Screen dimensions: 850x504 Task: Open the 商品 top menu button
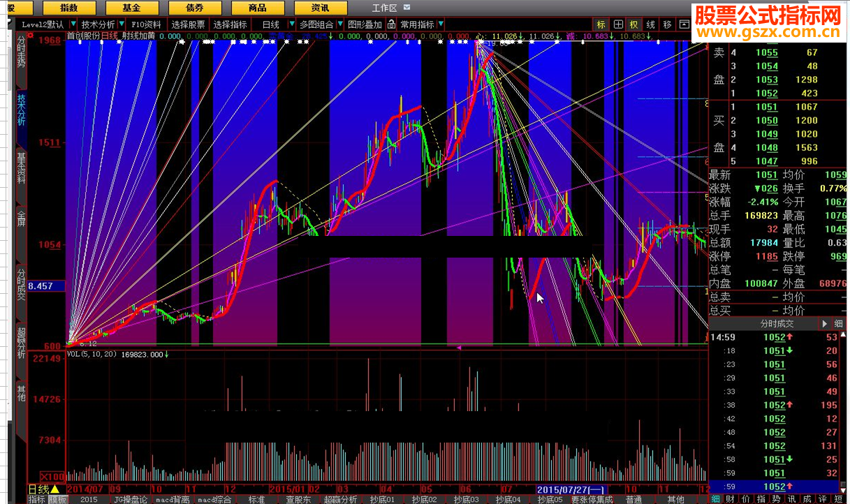click(257, 8)
